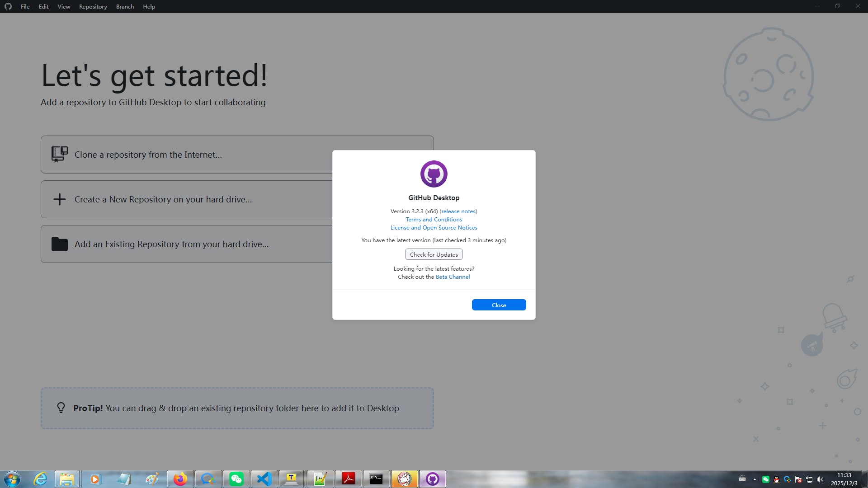Click the volume speaker tray icon

coord(820,479)
